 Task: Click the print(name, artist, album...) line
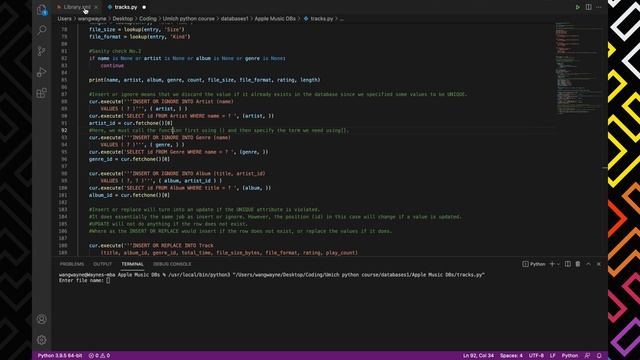coord(204,80)
